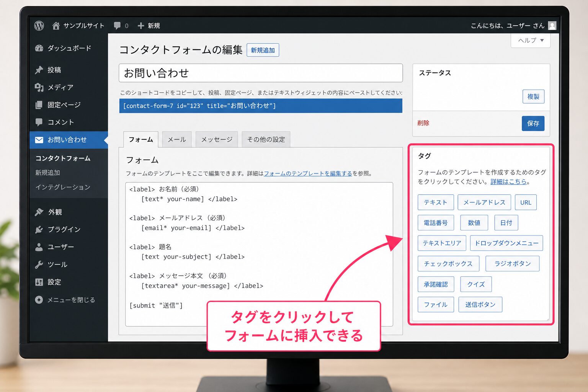This screenshot has height=392, width=588.
Task: Open インテグレーション submenu item
Action: click(x=63, y=187)
